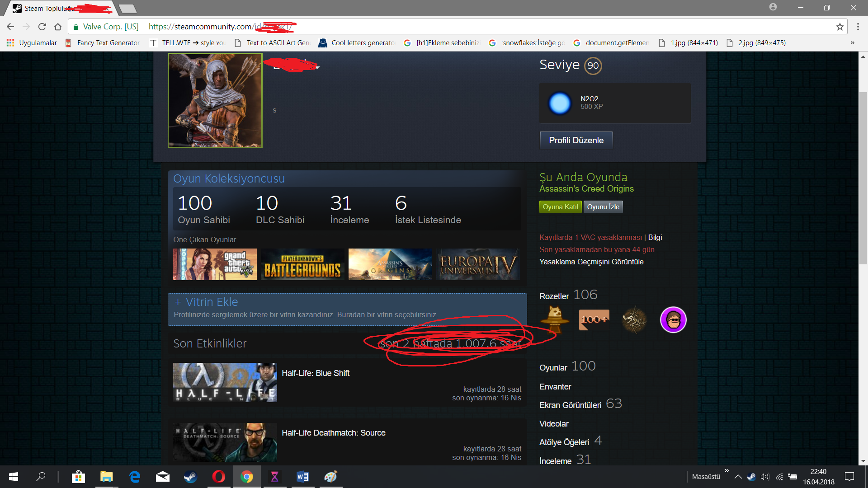Open Grand Theft Auto V featured game
The width and height of the screenshot is (868, 488).
(x=215, y=264)
